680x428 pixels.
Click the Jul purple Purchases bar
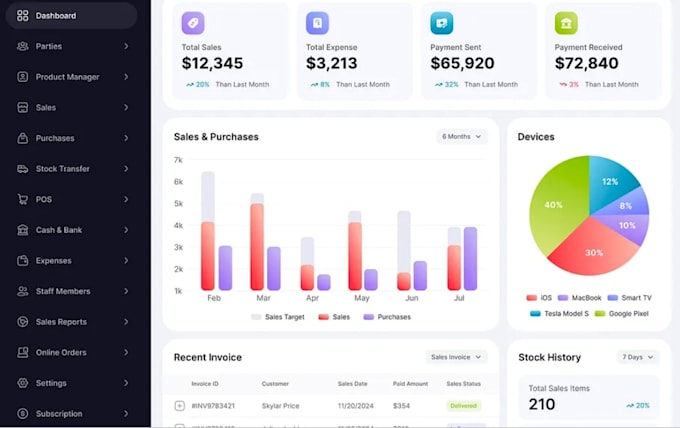tap(471, 258)
